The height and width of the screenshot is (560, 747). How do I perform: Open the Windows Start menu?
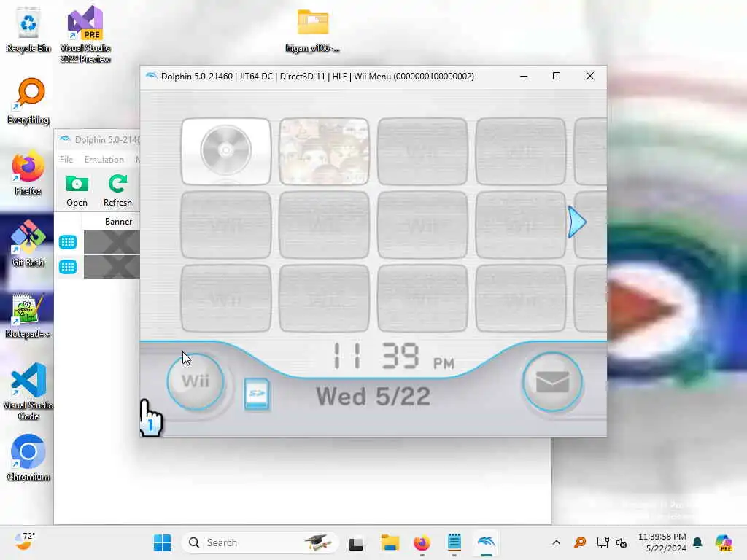click(162, 542)
